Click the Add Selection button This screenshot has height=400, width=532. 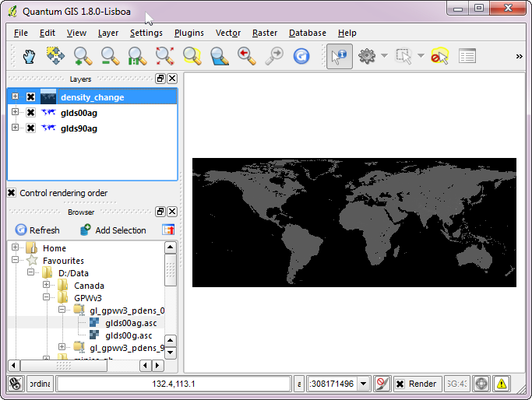click(x=113, y=230)
